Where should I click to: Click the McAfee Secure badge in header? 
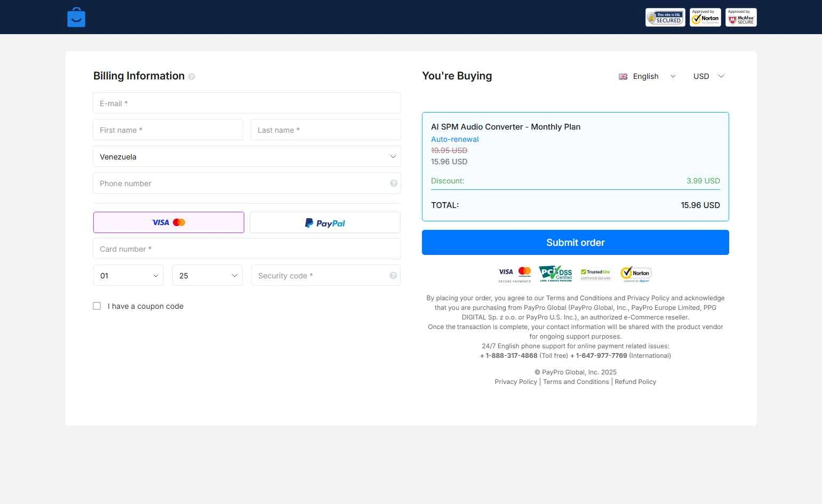click(741, 17)
